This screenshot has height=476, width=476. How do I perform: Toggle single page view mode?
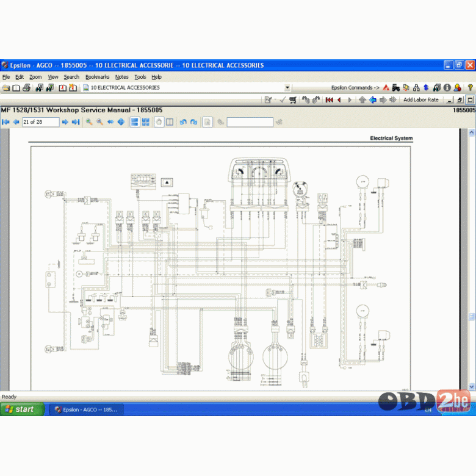tap(134, 122)
